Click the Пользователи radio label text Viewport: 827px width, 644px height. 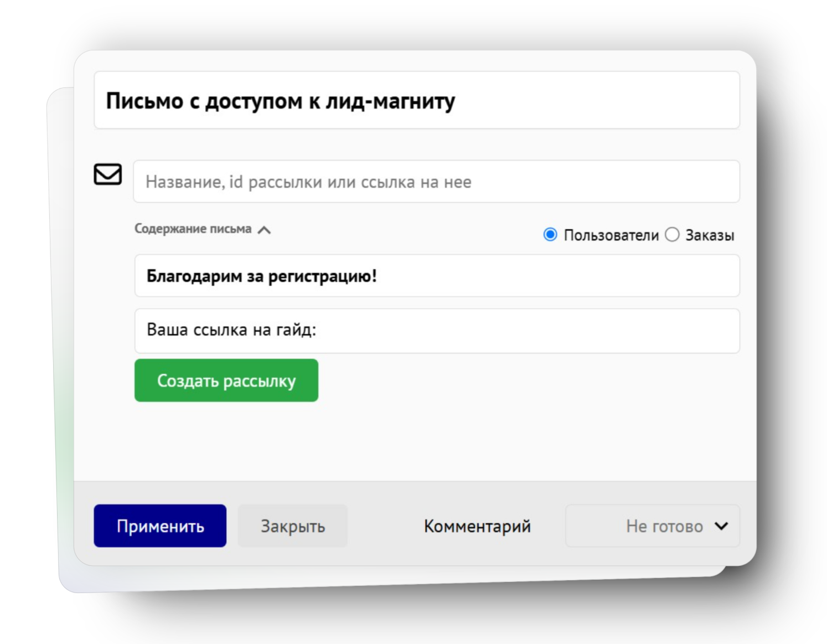click(x=611, y=235)
